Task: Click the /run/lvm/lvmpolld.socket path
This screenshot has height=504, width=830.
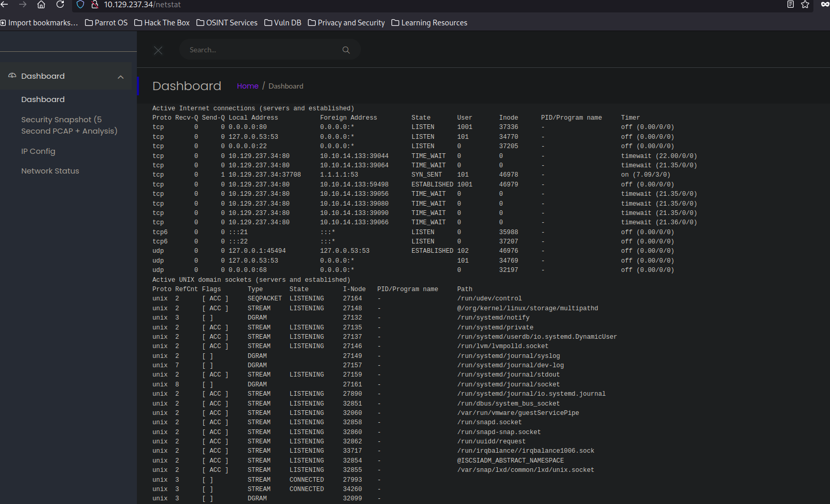Action: click(x=503, y=347)
